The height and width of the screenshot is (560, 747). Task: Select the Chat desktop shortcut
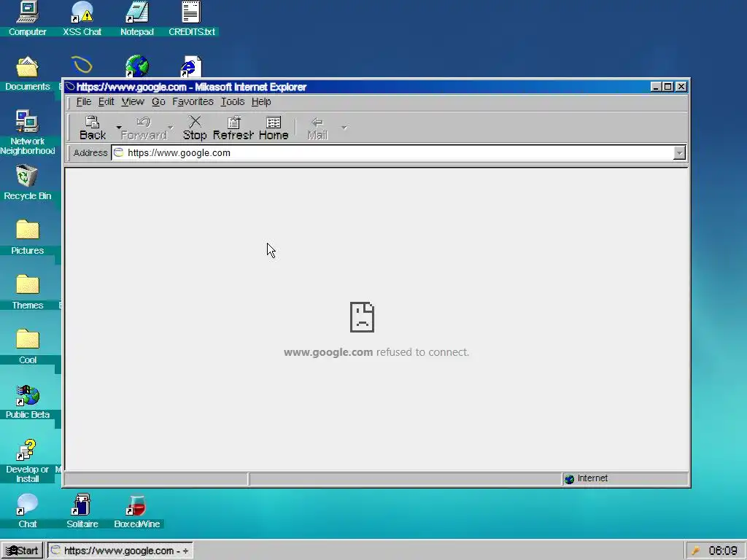point(27,511)
